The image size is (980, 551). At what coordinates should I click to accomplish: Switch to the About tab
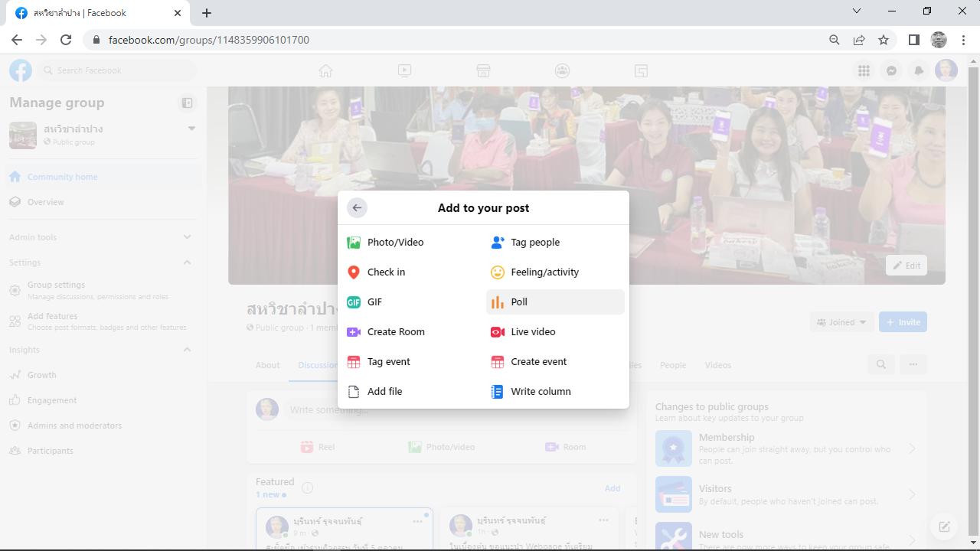pos(268,365)
